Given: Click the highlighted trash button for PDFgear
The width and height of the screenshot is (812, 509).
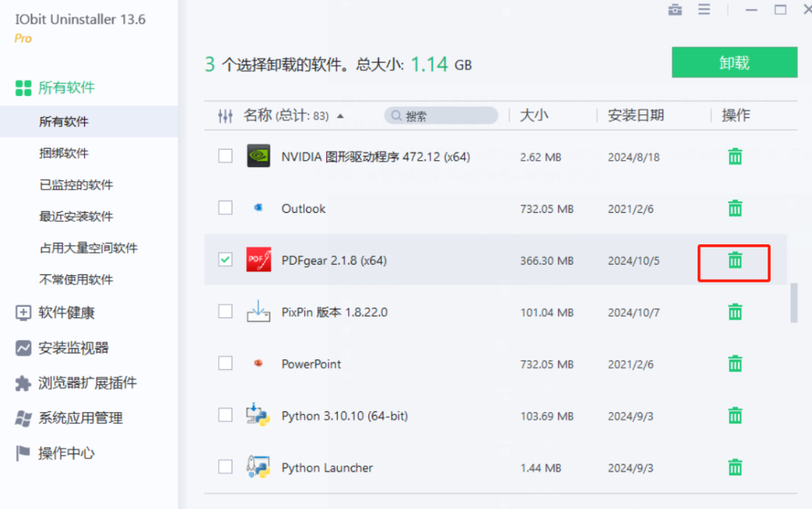Looking at the screenshot, I should (x=735, y=262).
